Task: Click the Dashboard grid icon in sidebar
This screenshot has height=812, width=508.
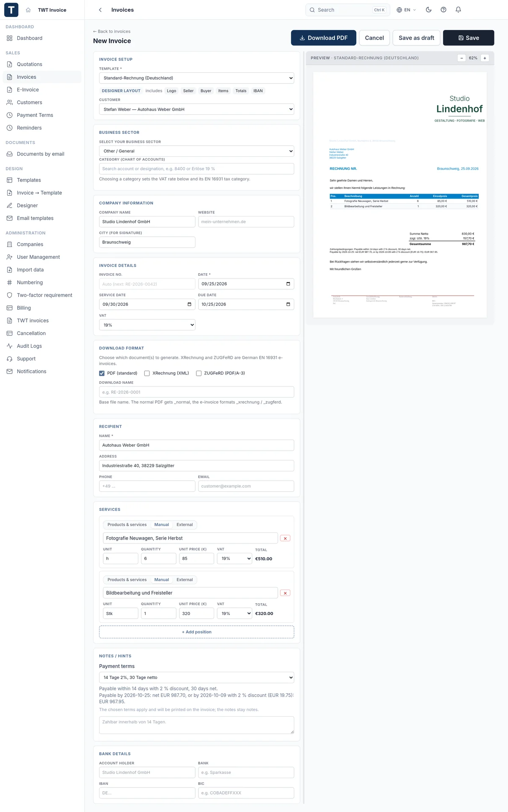Action: (10, 38)
